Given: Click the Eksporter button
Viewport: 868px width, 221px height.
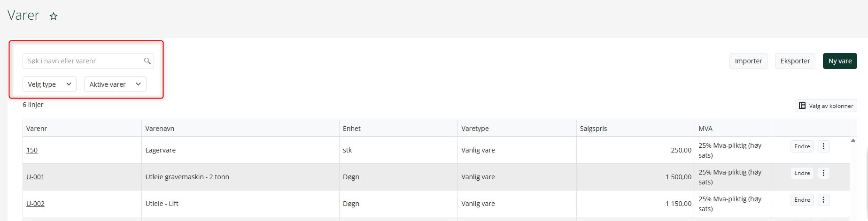Looking at the screenshot, I should point(795,61).
